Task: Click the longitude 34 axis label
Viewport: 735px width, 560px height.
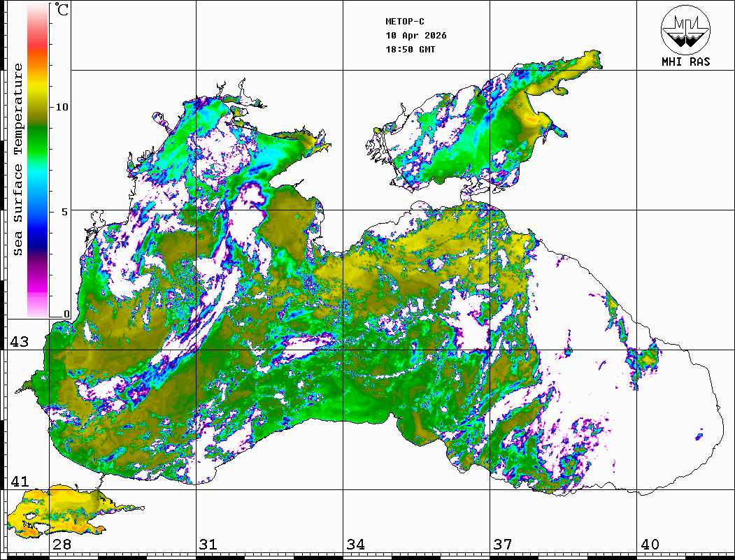Action: point(355,545)
